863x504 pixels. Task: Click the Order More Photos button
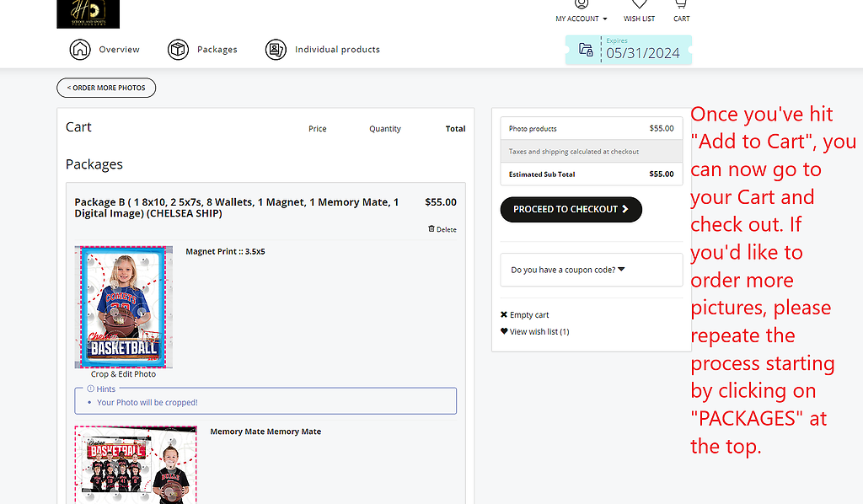[106, 88]
